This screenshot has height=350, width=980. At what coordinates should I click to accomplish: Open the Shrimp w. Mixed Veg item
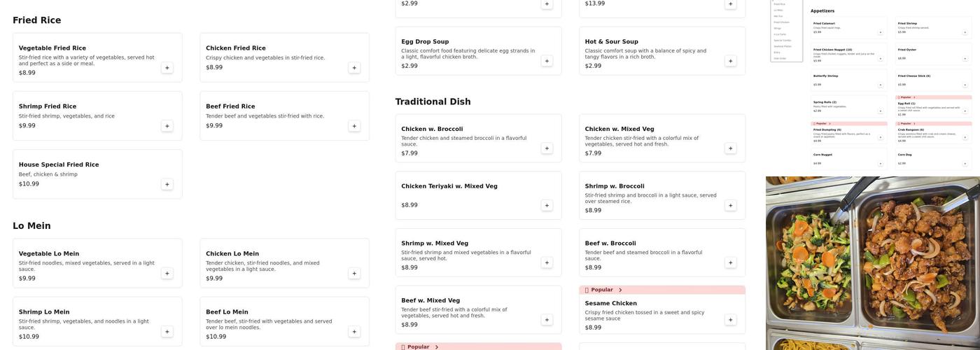[x=435, y=244]
